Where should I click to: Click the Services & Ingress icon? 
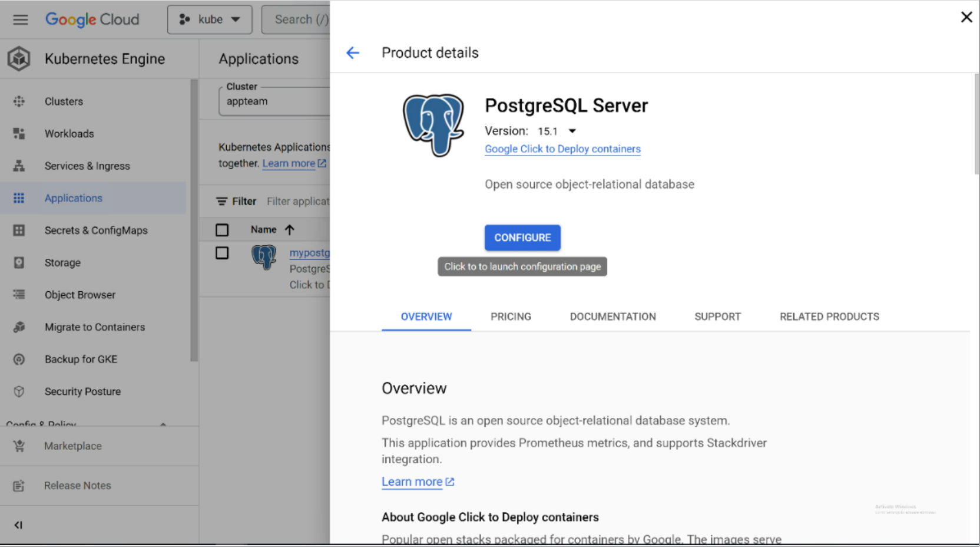pyautogui.click(x=19, y=166)
